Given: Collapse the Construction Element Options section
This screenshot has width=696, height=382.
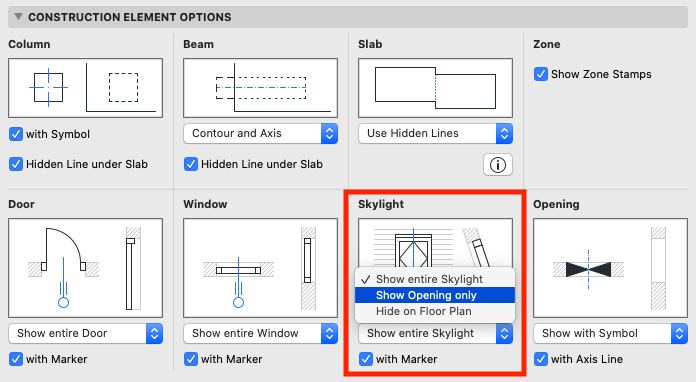Looking at the screenshot, I should coord(18,17).
